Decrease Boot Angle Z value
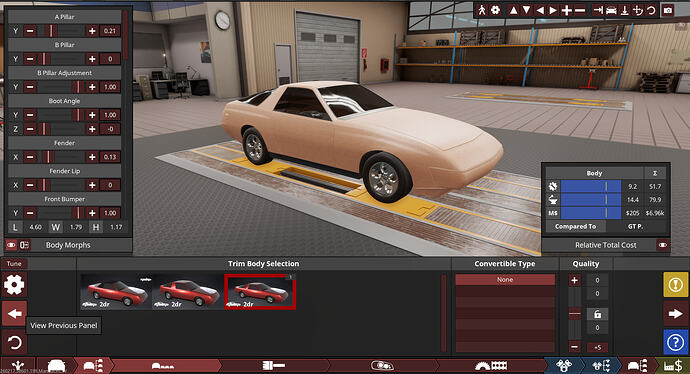The height and width of the screenshot is (374, 690). coord(30,129)
